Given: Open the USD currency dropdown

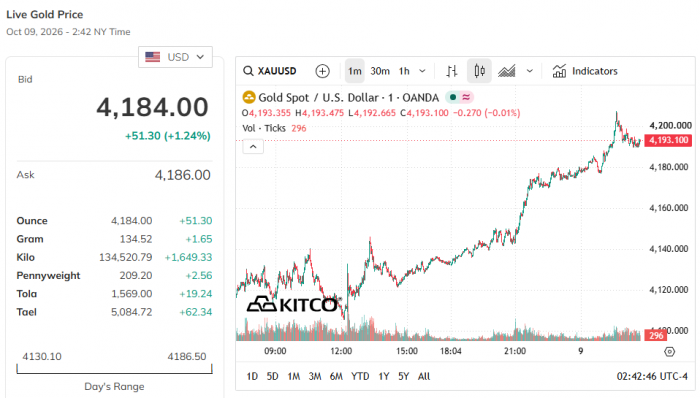Looking at the screenshot, I should tap(175, 57).
